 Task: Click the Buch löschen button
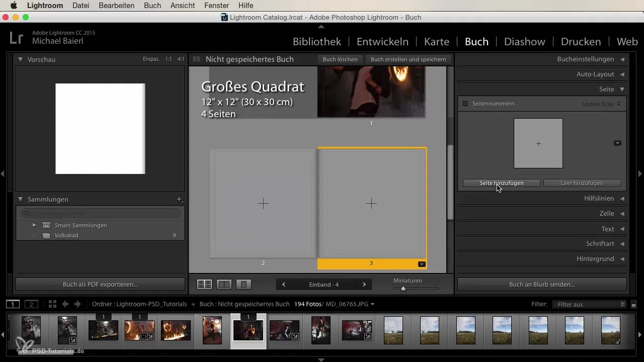(x=340, y=59)
